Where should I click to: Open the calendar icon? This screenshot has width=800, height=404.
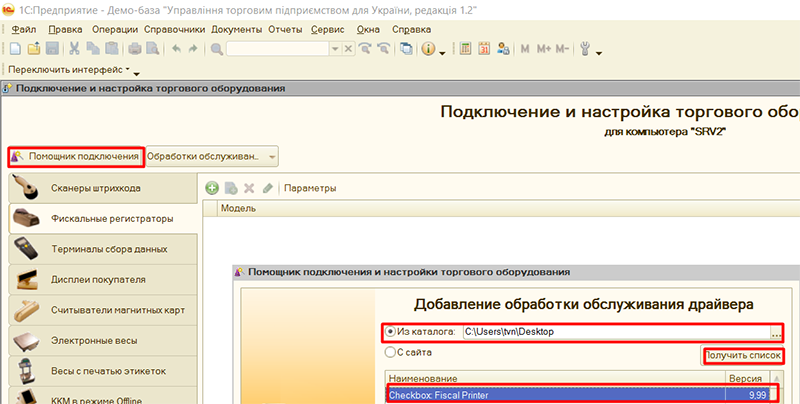pyautogui.click(x=484, y=49)
